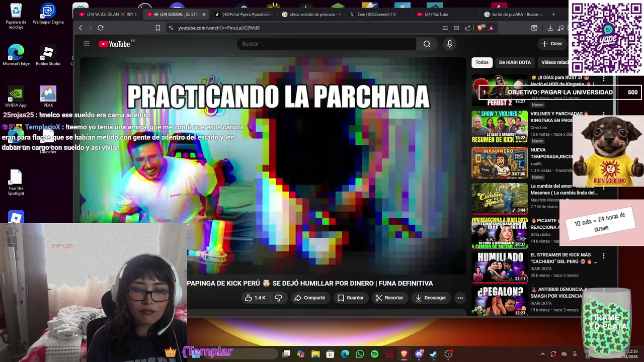This screenshot has width=644, height=362.
Task: Mute audio on the SIDERAL tab
Action: click(x=157, y=15)
